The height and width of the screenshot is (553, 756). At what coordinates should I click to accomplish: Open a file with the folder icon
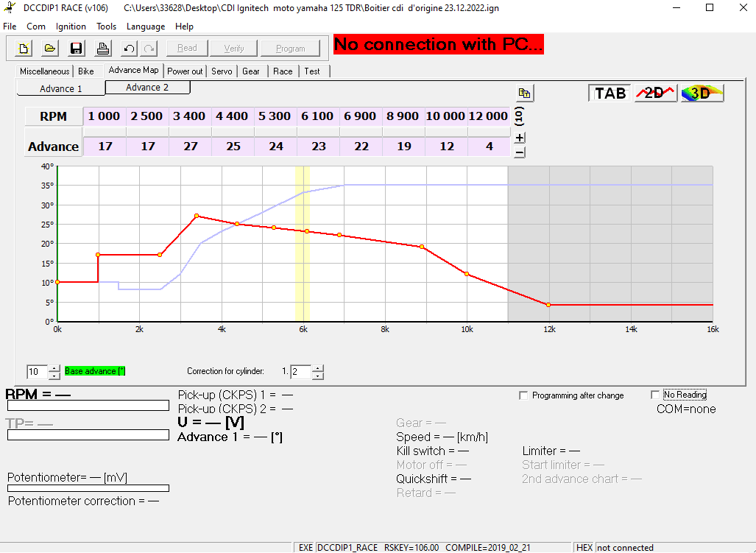(x=49, y=48)
